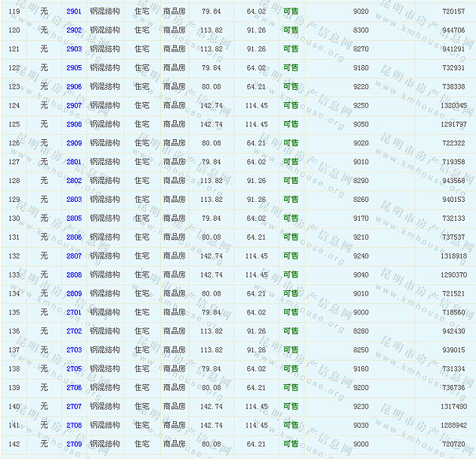The height and width of the screenshot is (459, 476).
Task: Open room 2809 link
Action: tap(73, 293)
